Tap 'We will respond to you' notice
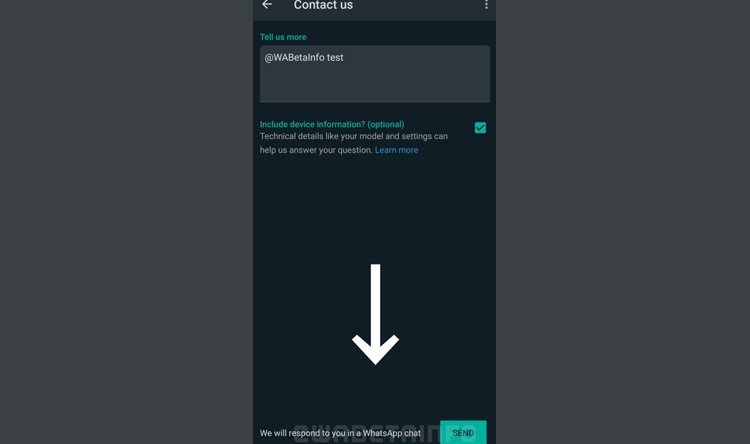The height and width of the screenshot is (444, 750). pos(340,433)
